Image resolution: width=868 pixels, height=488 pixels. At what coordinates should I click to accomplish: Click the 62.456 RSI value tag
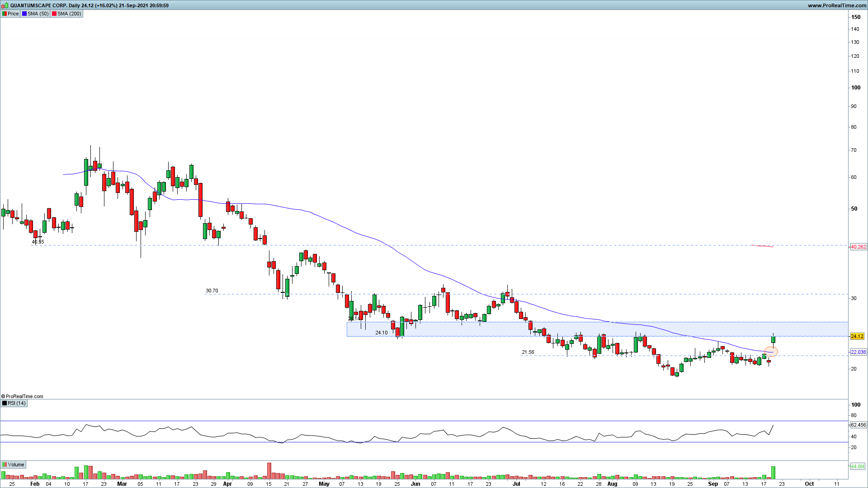pos(858,425)
